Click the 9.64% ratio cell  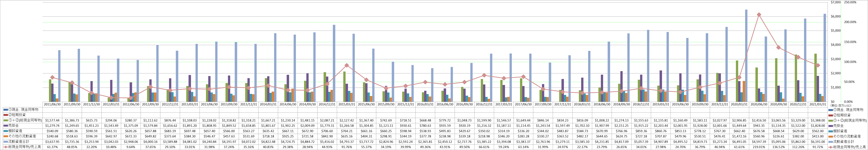[x=131, y=147]
